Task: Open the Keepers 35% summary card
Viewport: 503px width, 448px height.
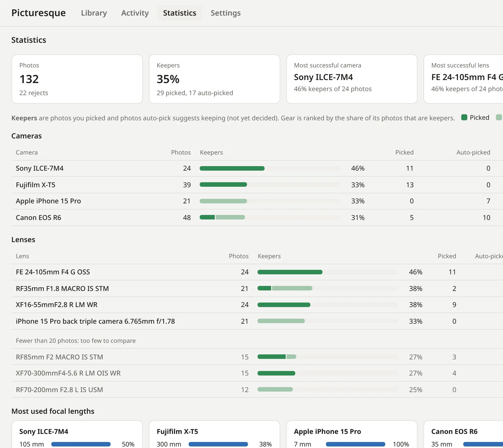Action: 215,79
